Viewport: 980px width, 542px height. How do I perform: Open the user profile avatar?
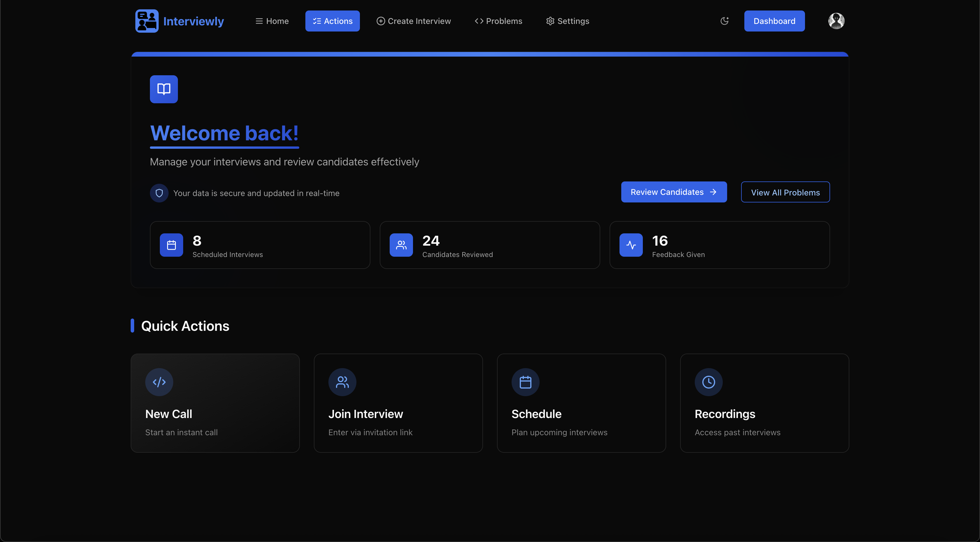click(x=836, y=21)
